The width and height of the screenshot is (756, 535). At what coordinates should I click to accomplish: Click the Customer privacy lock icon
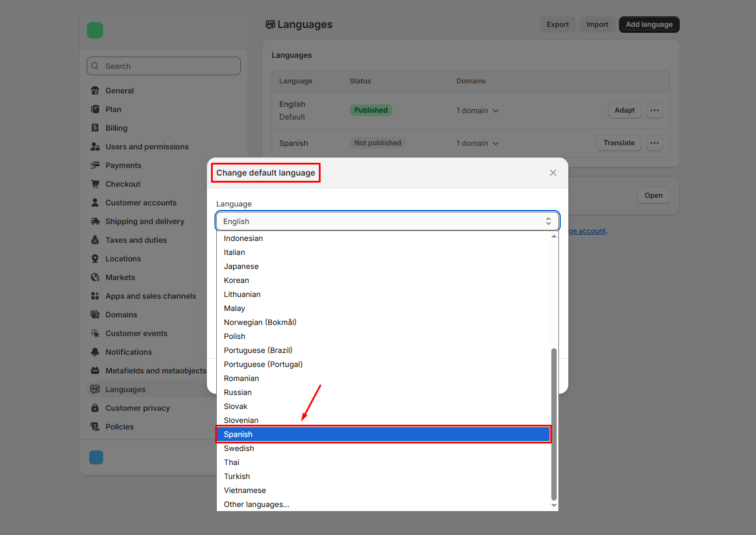pos(95,408)
